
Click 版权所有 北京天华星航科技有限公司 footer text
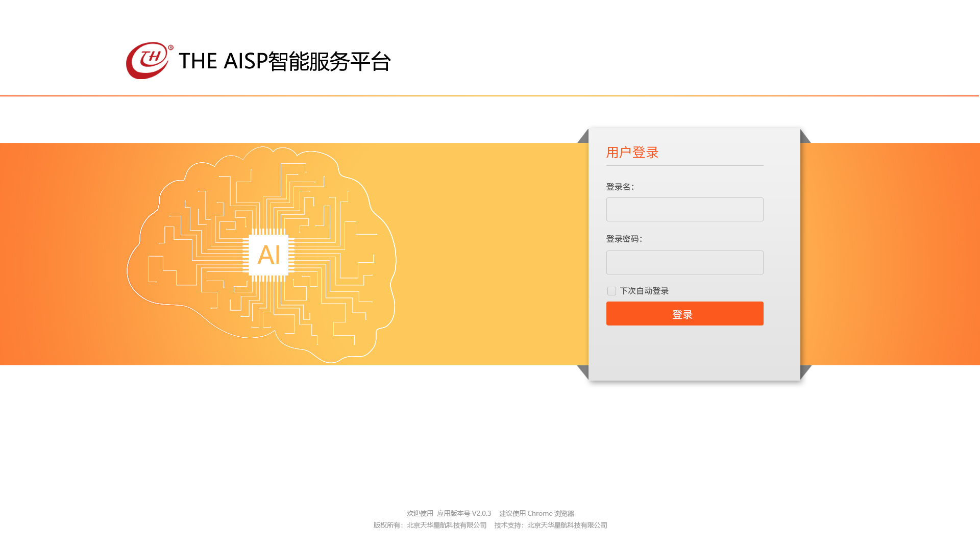[430, 525]
